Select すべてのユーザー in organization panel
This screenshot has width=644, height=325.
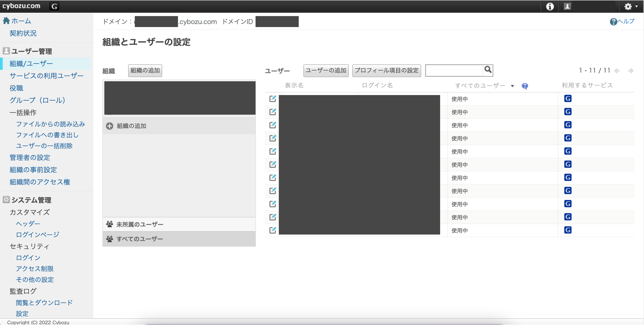[x=139, y=239]
